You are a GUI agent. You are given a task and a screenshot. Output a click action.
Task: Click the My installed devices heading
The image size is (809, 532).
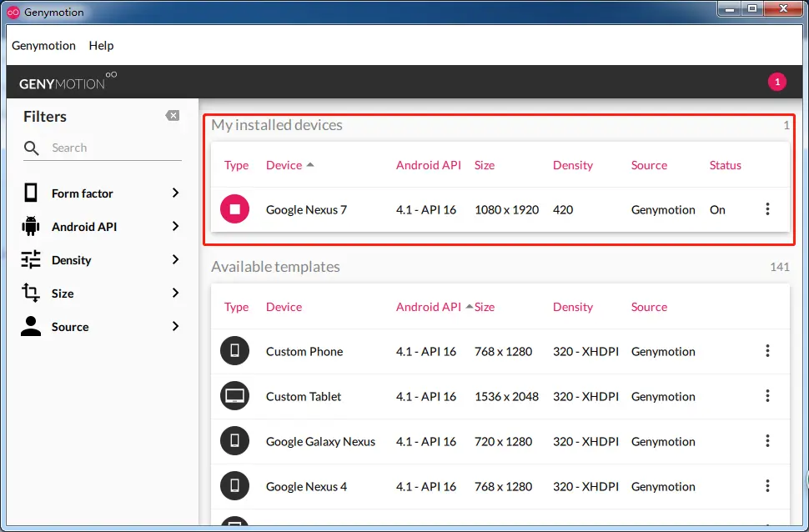(277, 125)
